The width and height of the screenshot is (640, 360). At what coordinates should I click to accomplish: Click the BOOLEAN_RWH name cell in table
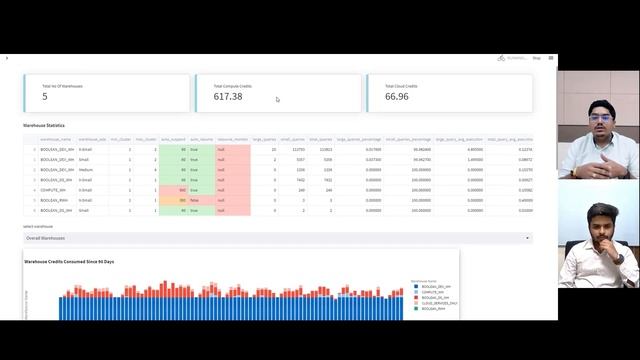pyautogui.click(x=57, y=200)
